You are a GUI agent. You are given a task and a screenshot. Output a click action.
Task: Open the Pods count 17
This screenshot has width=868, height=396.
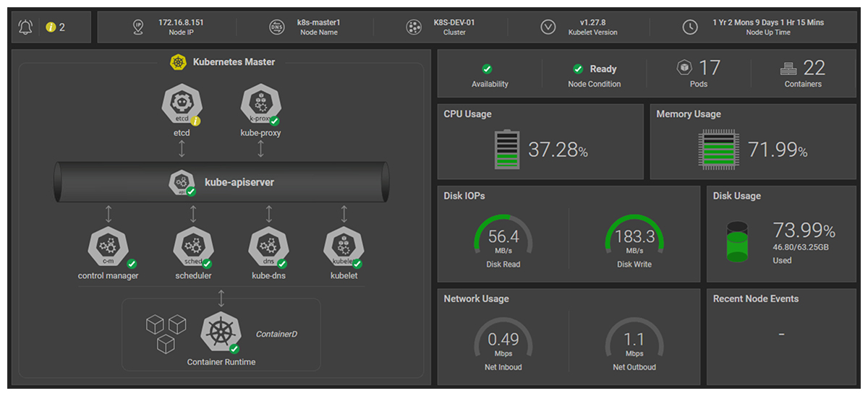click(709, 68)
